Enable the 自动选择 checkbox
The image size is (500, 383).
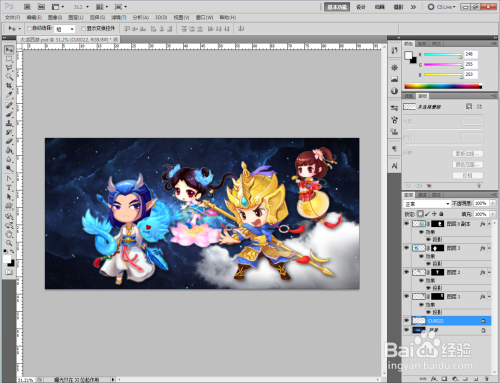29,28
